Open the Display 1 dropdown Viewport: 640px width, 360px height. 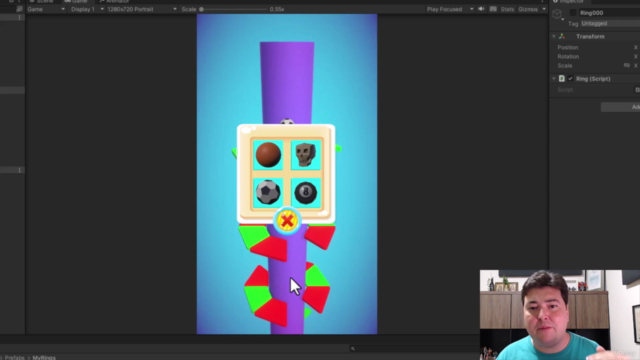(86, 9)
